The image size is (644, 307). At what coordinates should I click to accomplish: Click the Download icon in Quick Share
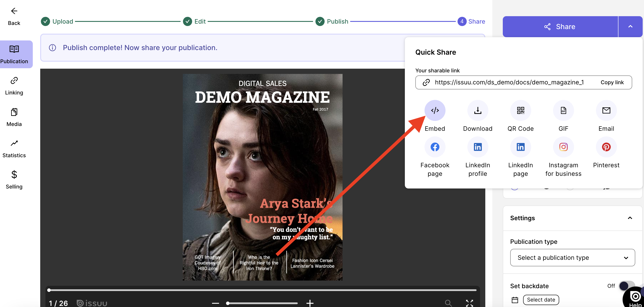[477, 110]
